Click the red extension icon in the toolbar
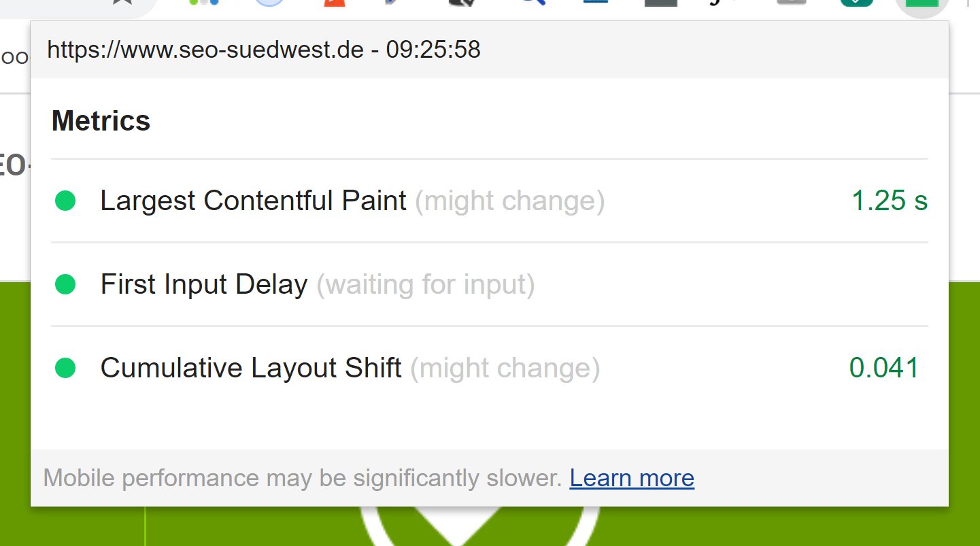 333,3
